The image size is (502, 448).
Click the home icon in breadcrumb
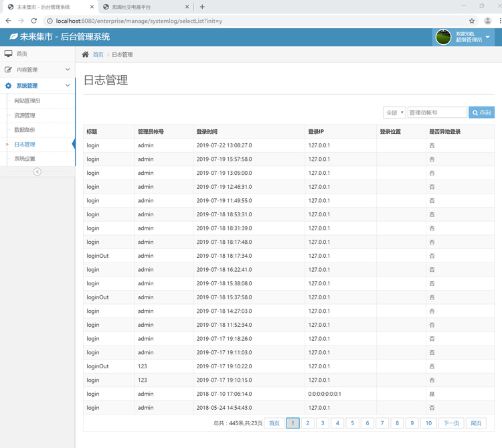click(x=85, y=55)
